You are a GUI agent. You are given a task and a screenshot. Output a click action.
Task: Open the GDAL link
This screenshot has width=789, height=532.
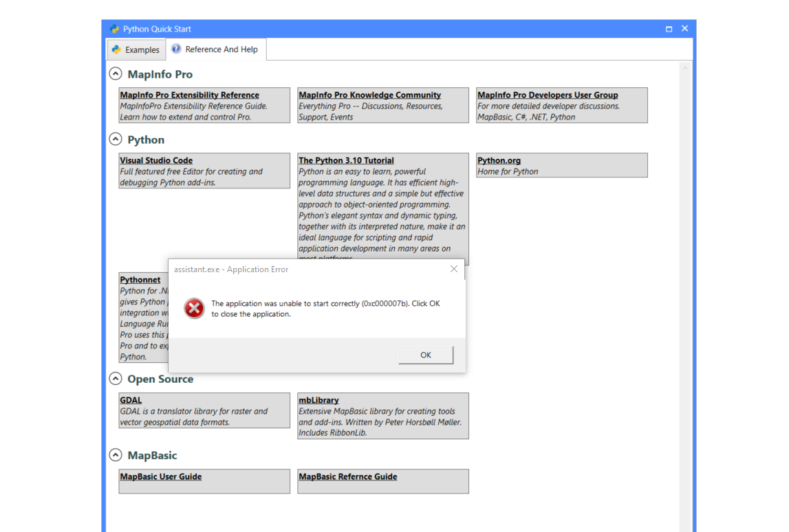pos(130,400)
